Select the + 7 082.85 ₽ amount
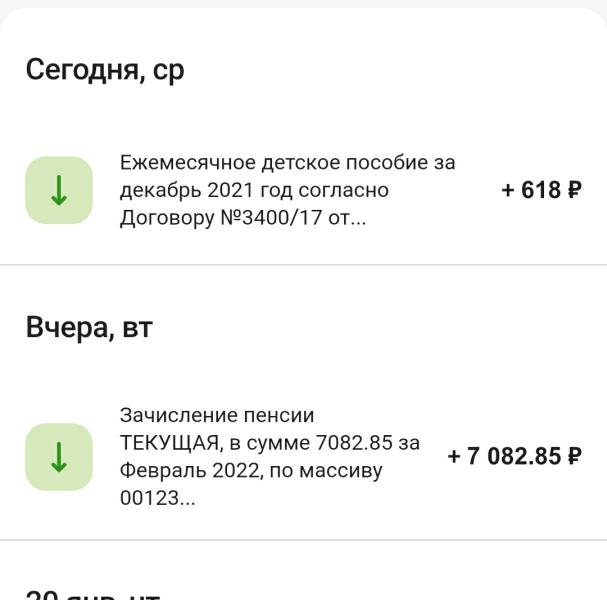607x600 pixels. [514, 456]
